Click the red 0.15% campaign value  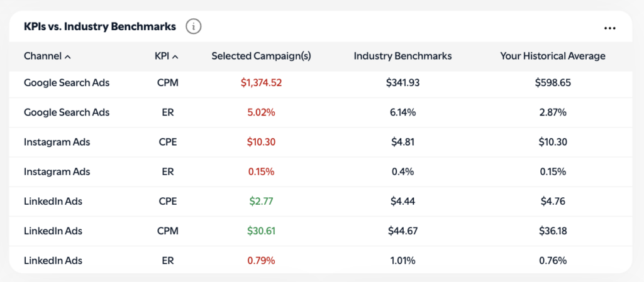click(x=261, y=171)
